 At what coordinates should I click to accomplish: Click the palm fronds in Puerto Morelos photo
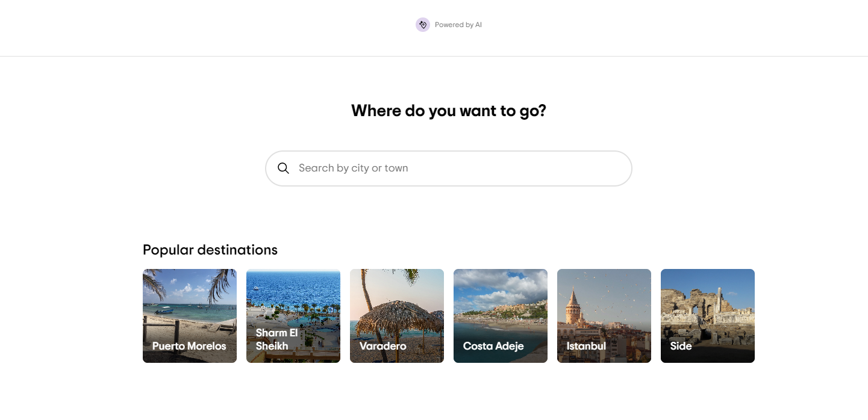[220, 282]
